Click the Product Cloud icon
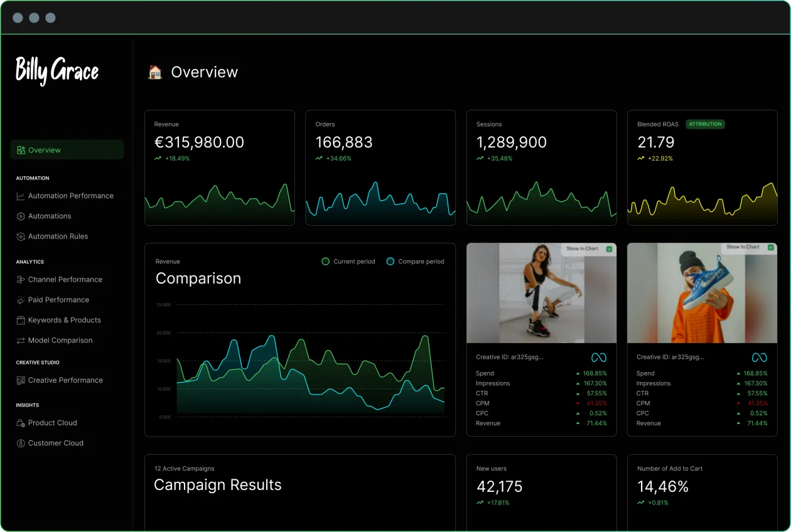 (x=21, y=423)
